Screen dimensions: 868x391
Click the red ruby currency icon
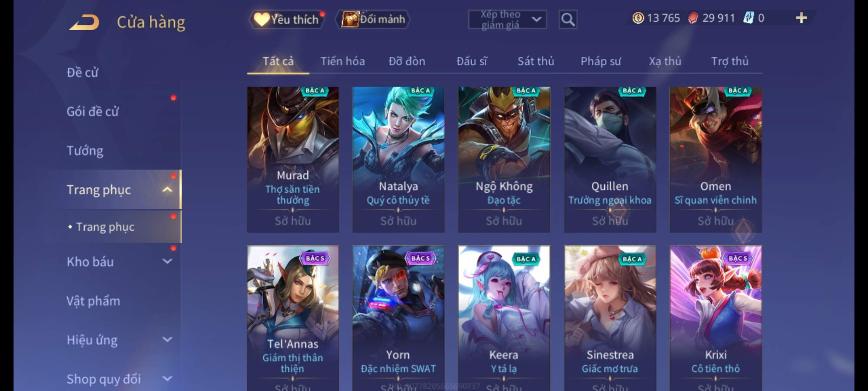(693, 18)
